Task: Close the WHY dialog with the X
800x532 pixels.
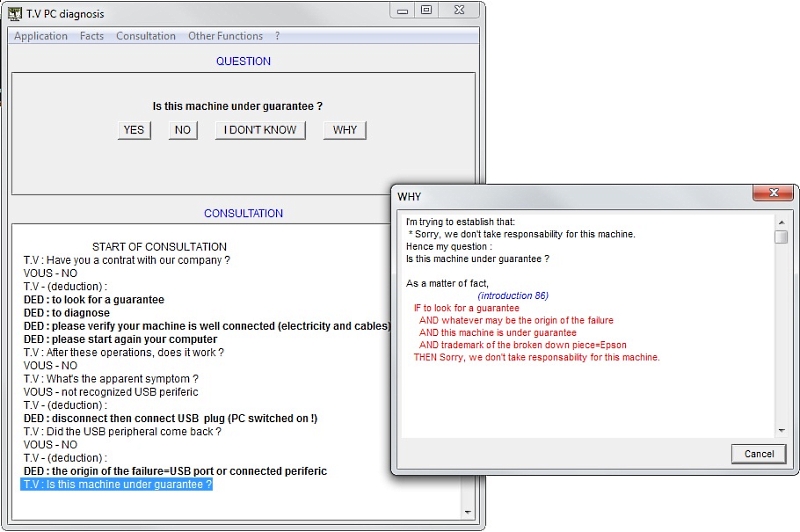Action: [773, 193]
